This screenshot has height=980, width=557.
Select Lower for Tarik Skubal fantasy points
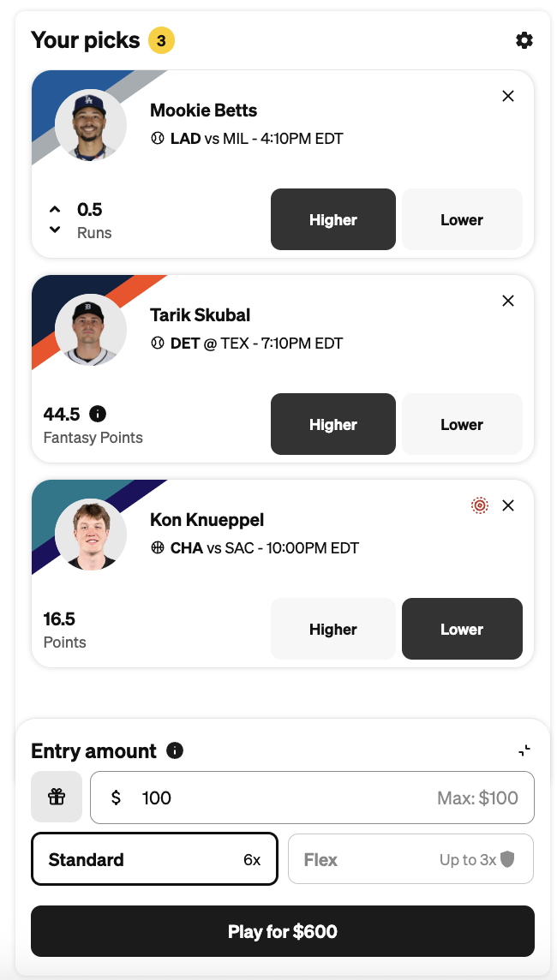462,424
